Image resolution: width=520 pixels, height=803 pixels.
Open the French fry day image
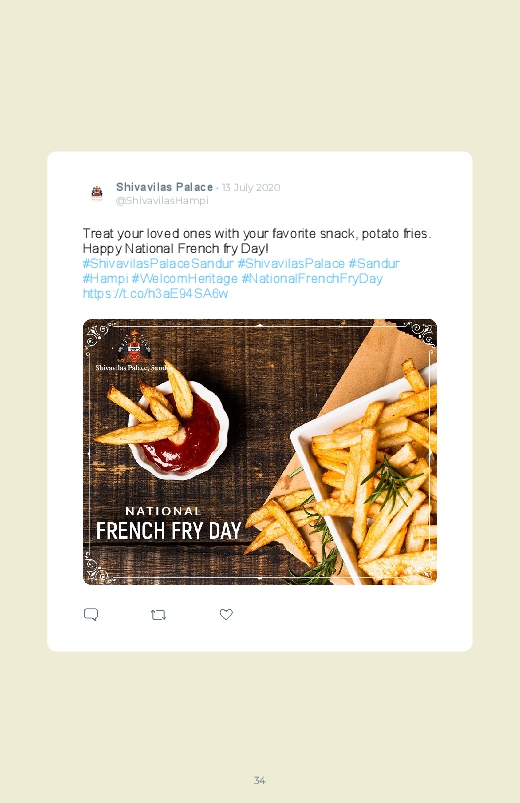pyautogui.click(x=260, y=452)
